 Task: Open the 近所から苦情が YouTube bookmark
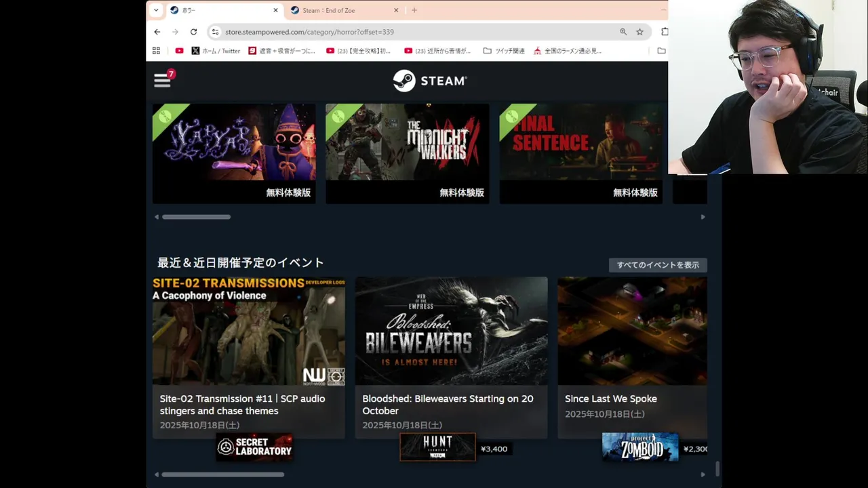coord(437,51)
